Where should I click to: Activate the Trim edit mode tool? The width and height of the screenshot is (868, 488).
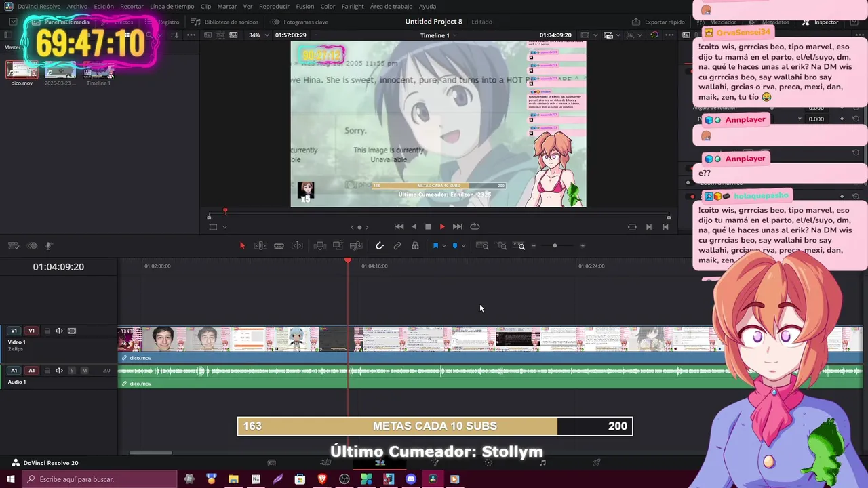click(x=260, y=246)
